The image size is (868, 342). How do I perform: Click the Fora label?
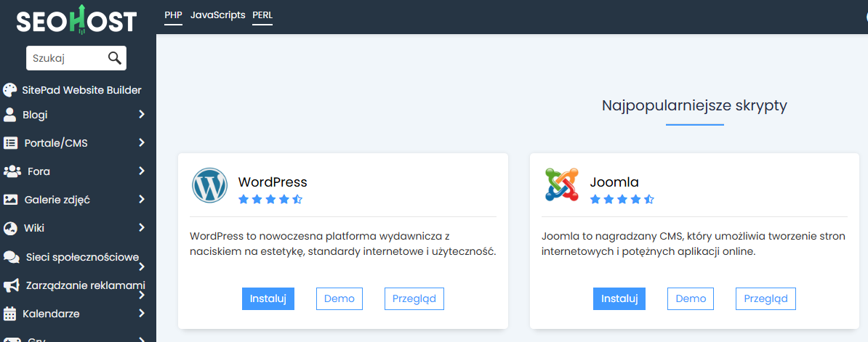click(x=39, y=171)
